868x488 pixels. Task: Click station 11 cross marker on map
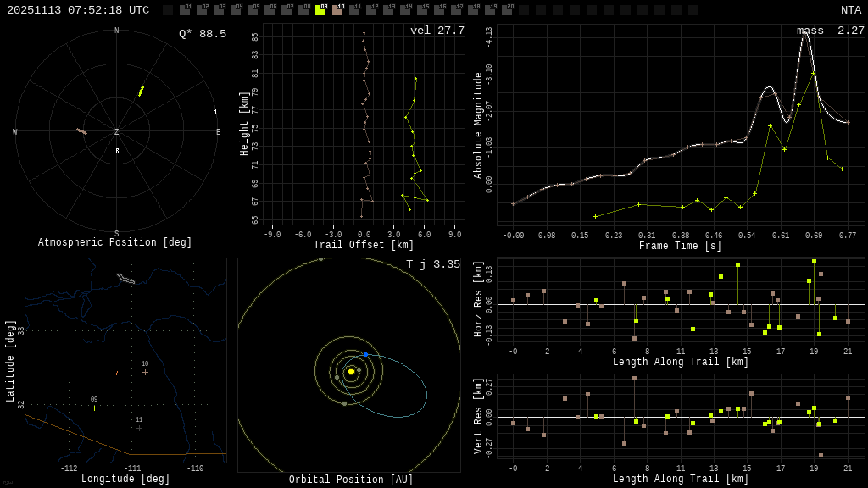(139, 428)
